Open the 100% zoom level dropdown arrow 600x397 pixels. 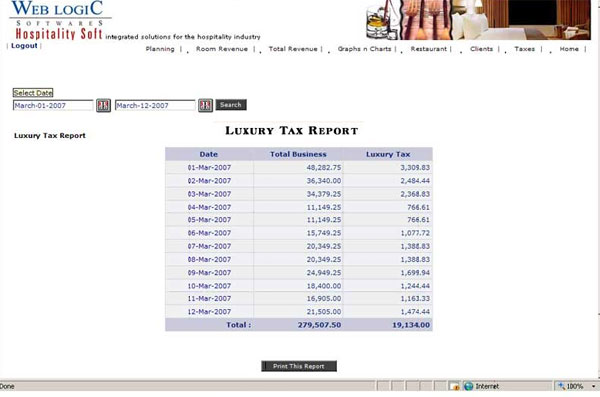[x=593, y=386]
